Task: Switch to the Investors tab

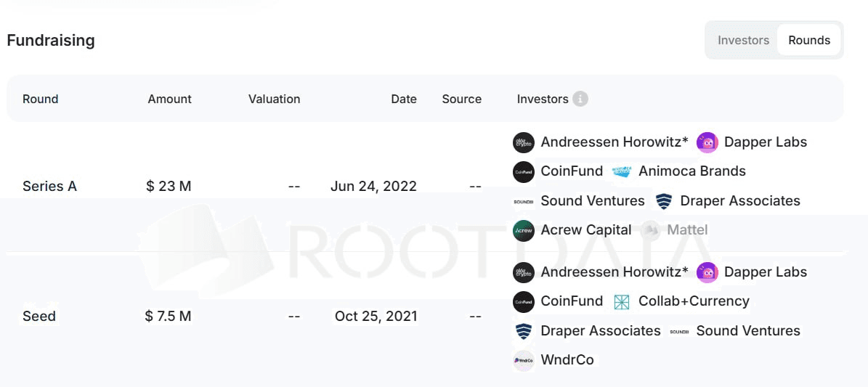Action: coord(743,40)
